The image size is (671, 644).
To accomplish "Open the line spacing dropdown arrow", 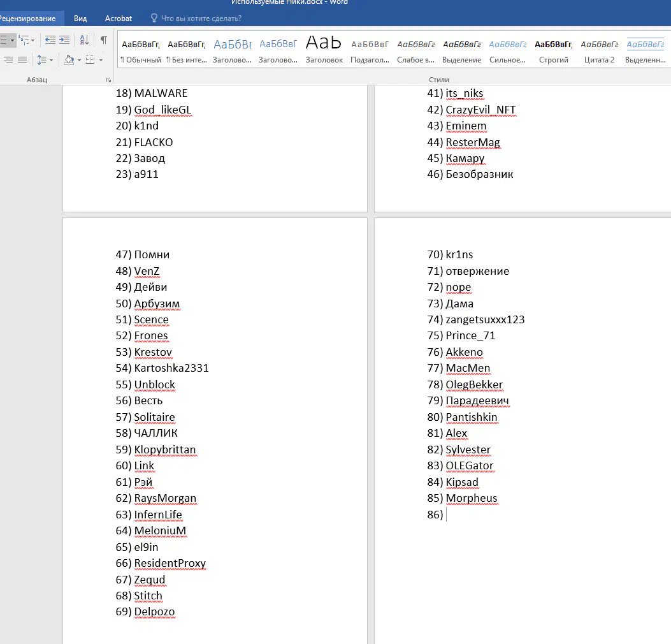I will pyautogui.click(x=52, y=60).
